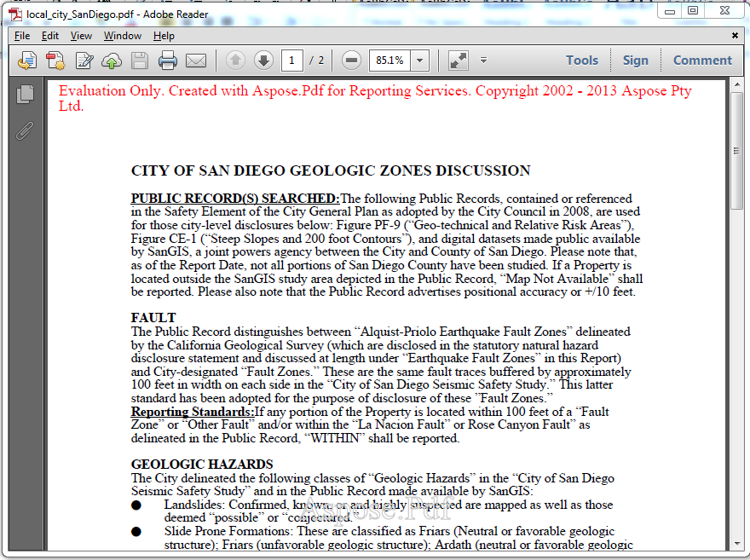The height and width of the screenshot is (560, 750).
Task: Go to previous page with up arrow
Action: pyautogui.click(x=236, y=61)
